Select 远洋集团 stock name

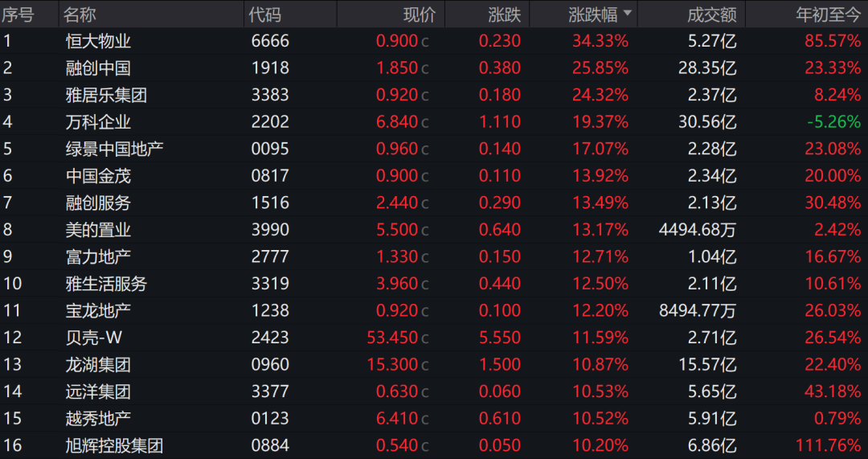tap(98, 391)
